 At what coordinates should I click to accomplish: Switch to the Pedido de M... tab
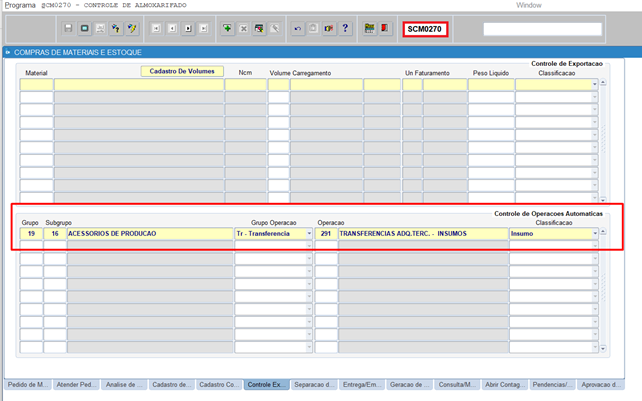[x=28, y=385]
